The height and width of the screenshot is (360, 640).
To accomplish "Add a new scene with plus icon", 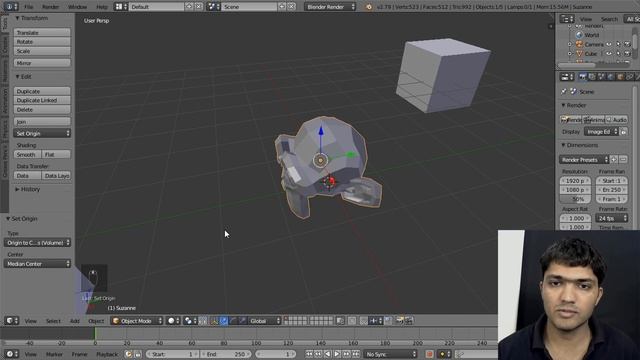I will pyautogui.click(x=282, y=7).
